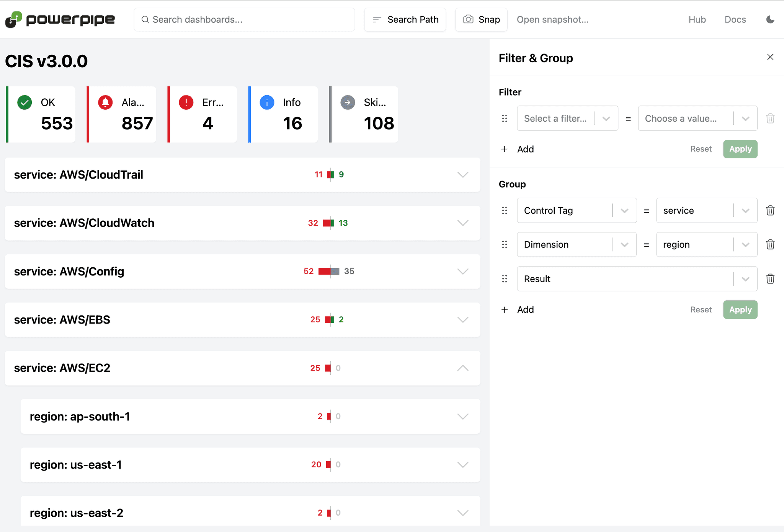Screen dimensions: 784x532
Task: Click trash icon on the filter row
Action: (770, 119)
